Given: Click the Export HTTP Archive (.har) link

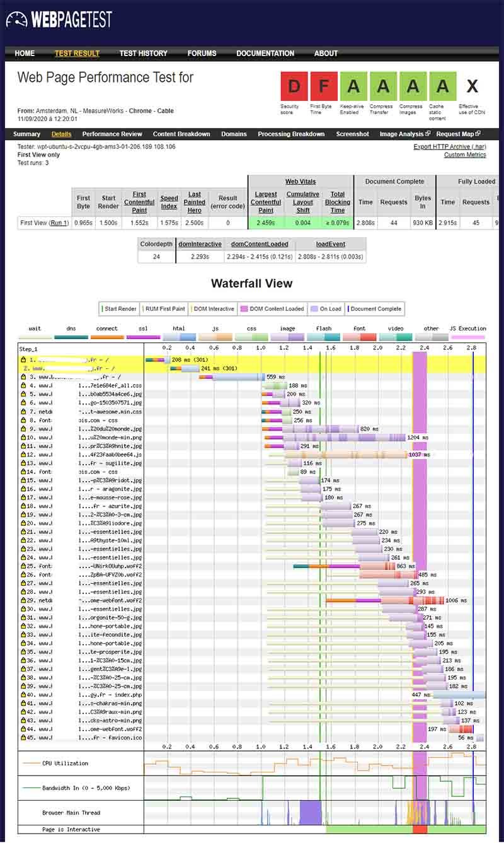Looking at the screenshot, I should pyautogui.click(x=450, y=146).
